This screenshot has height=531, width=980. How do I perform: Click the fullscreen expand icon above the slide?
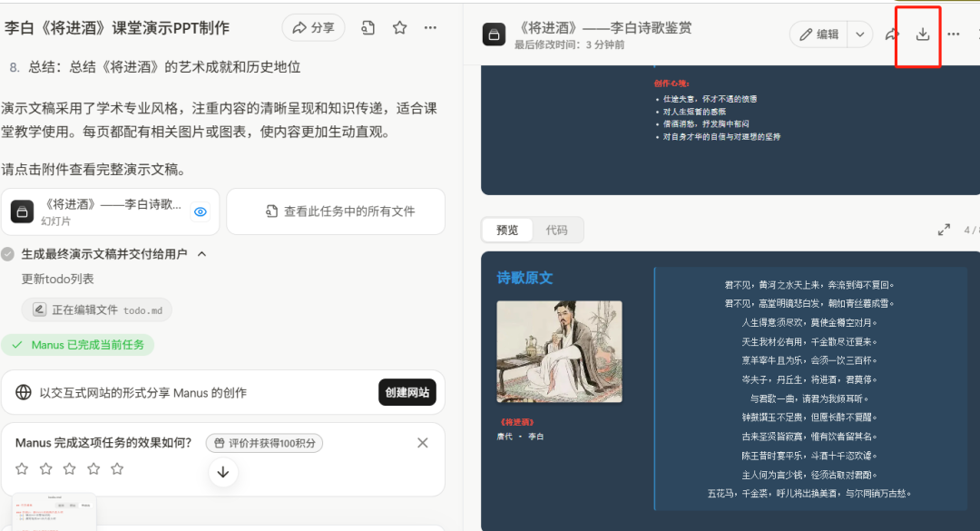tap(943, 230)
